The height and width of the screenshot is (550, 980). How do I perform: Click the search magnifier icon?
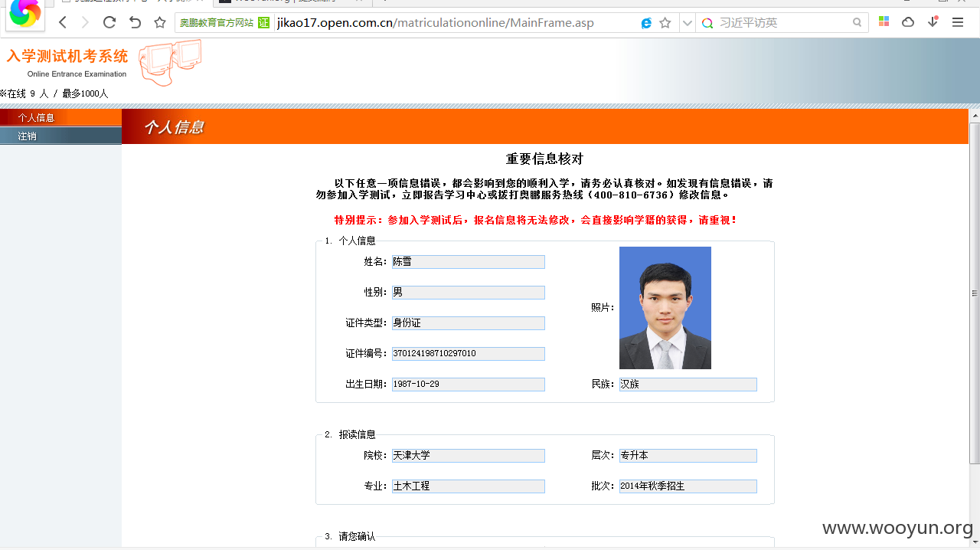[x=857, y=23]
